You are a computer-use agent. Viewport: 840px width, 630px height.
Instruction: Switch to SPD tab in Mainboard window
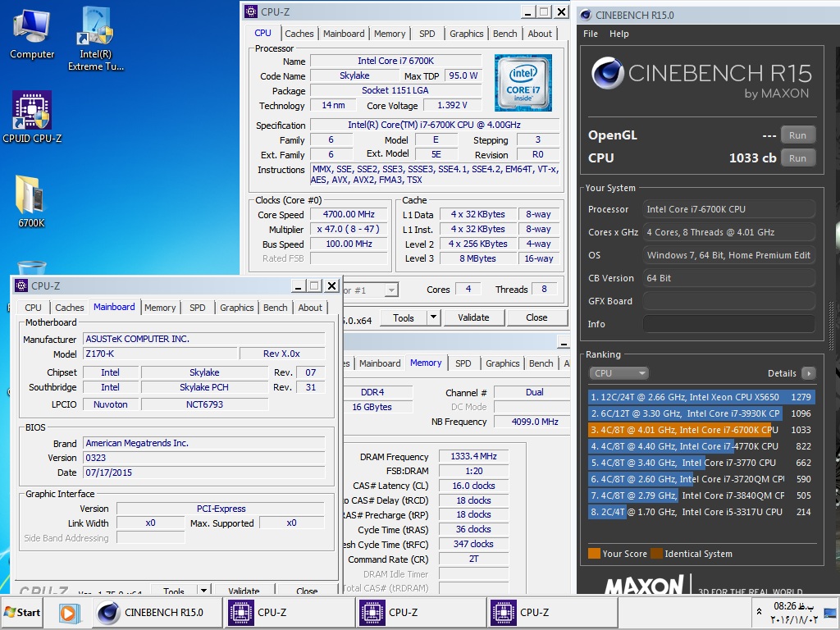[x=198, y=308]
